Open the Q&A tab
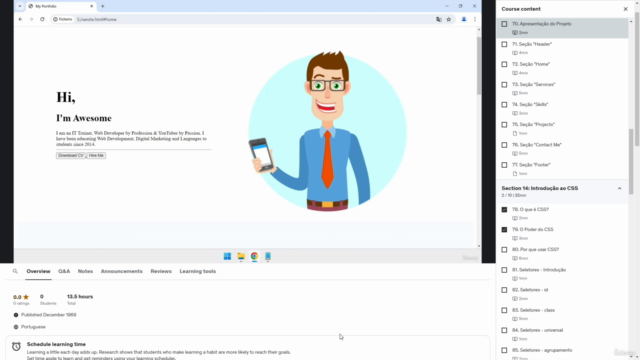This screenshot has height=360, width=640. [64, 271]
